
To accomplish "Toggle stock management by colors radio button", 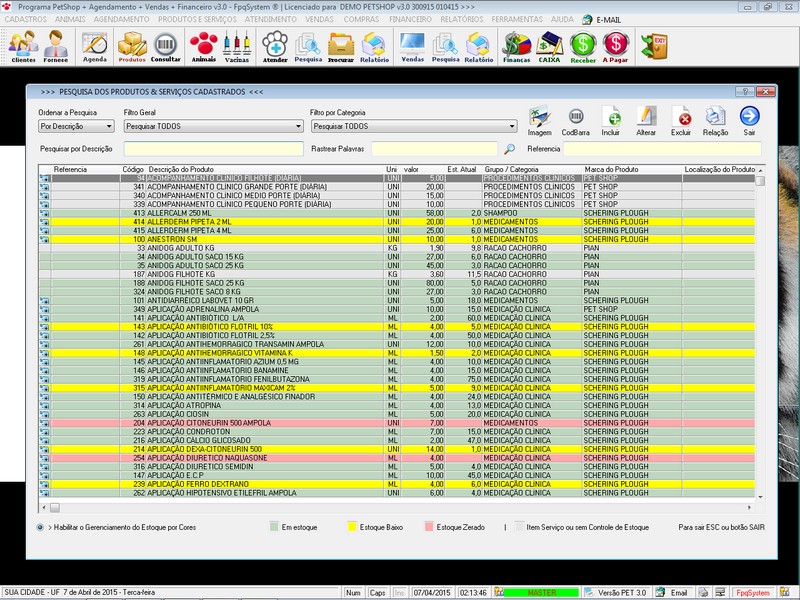I will 39,526.
